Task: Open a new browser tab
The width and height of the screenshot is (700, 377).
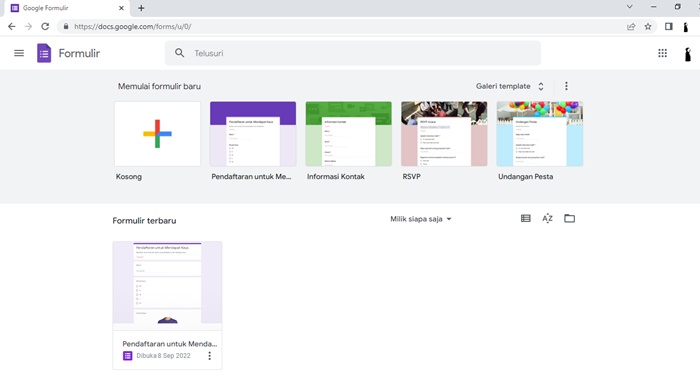Action: coord(141,8)
